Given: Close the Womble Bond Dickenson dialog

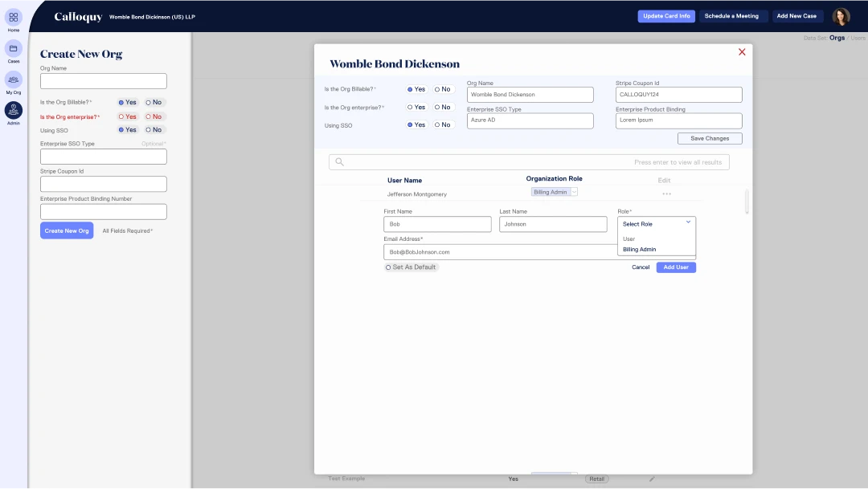Looking at the screenshot, I should click(742, 52).
